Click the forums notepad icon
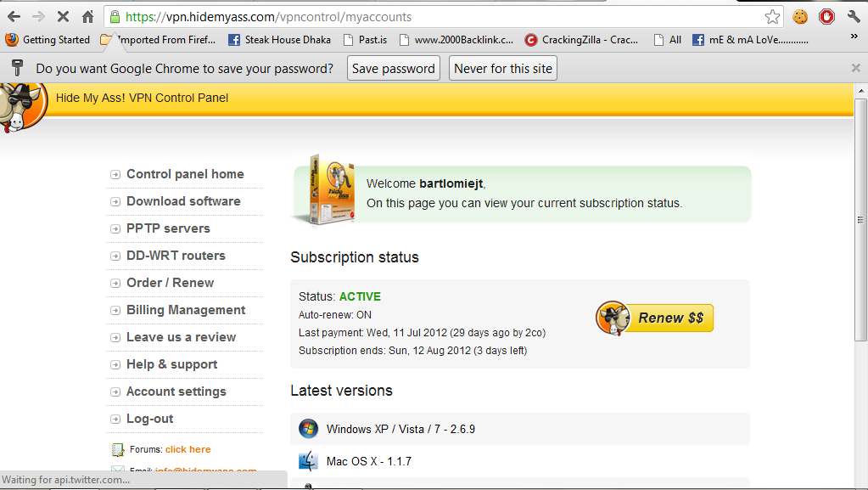 (x=117, y=449)
